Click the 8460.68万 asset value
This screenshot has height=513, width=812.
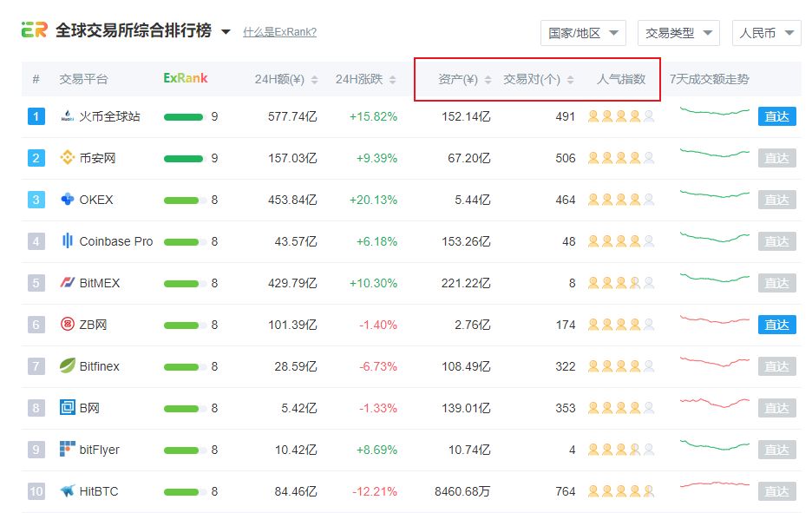(x=462, y=491)
